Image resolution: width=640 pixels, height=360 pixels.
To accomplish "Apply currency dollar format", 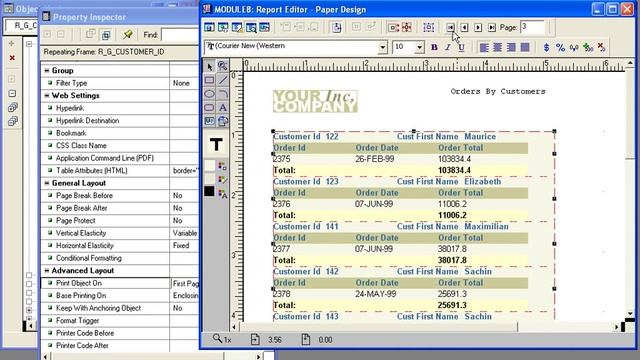I will coord(547,47).
